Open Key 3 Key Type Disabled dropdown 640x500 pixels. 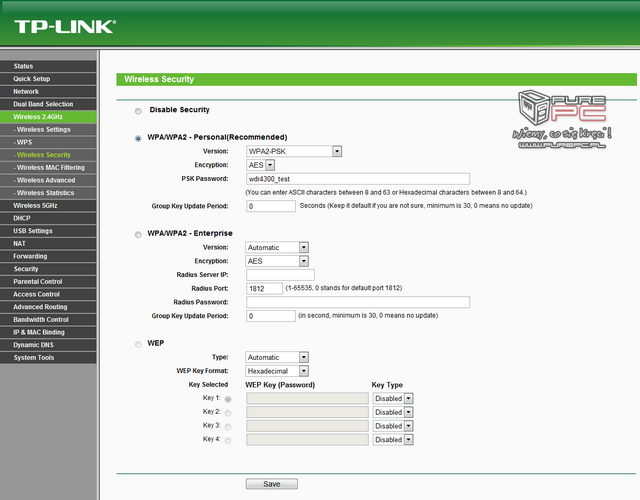coord(393,426)
